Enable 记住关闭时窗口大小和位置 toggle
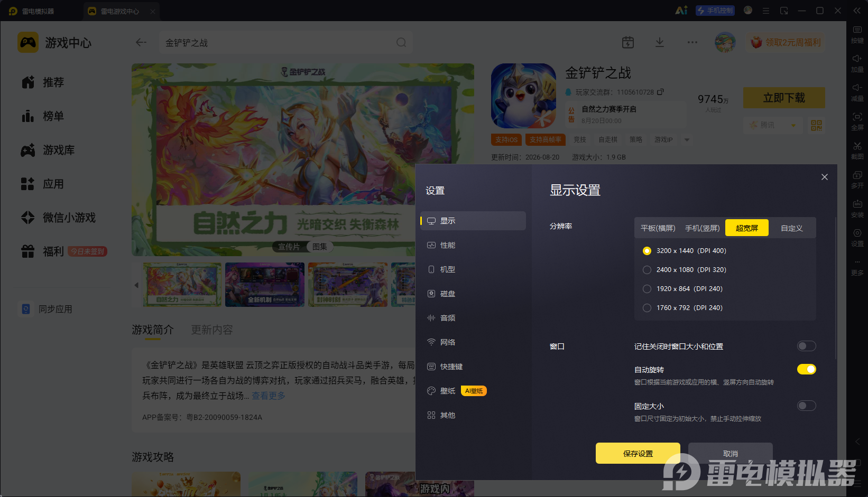Image resolution: width=868 pixels, height=497 pixels. click(807, 346)
